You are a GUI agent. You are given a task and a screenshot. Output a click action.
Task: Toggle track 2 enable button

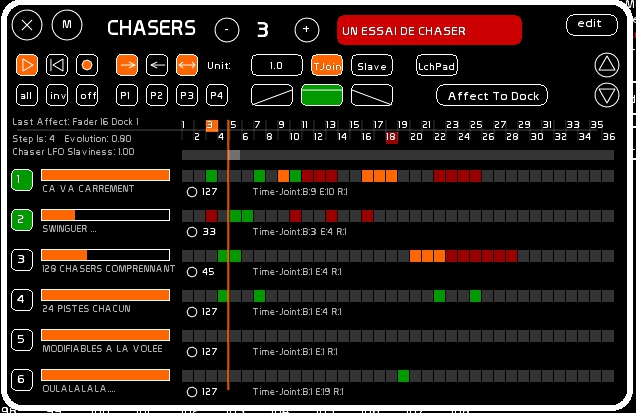point(22,220)
